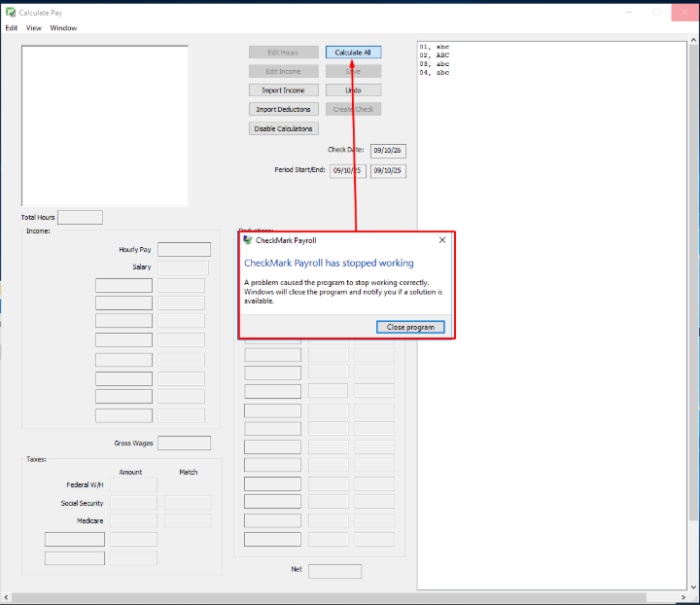Click the Period End date field

pyautogui.click(x=388, y=170)
